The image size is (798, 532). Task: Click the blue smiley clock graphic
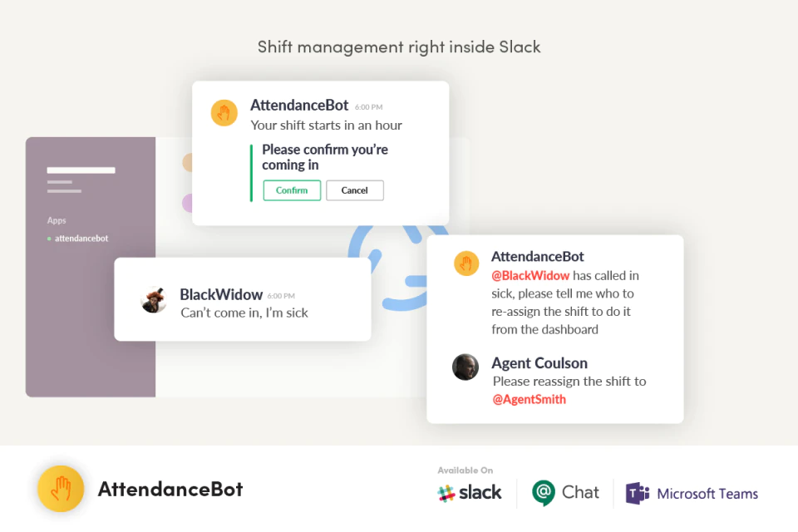pos(394,268)
